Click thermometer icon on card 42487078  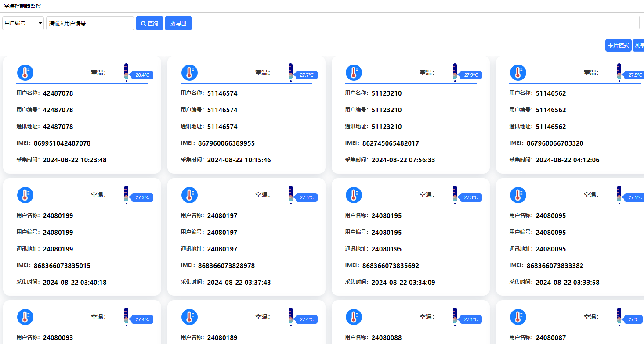point(25,72)
